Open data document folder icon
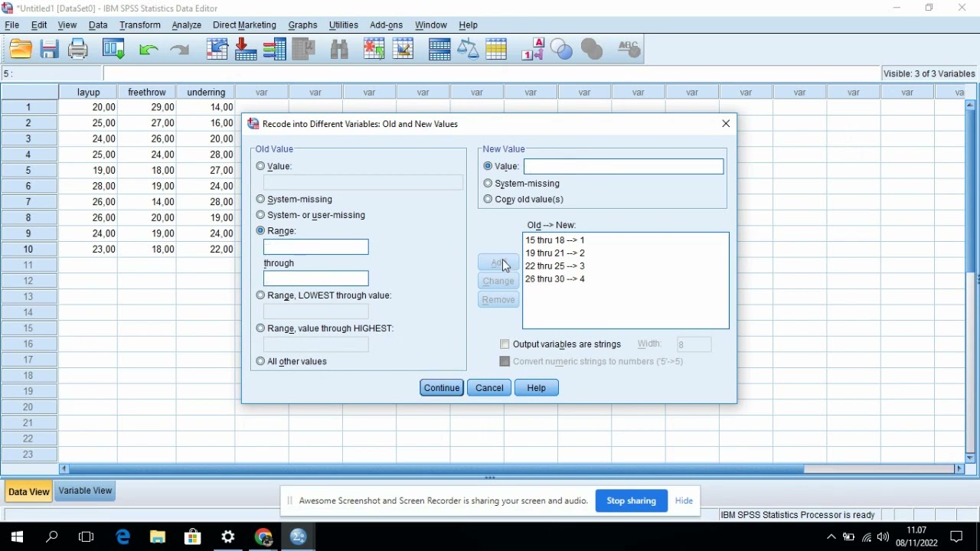 [21, 50]
